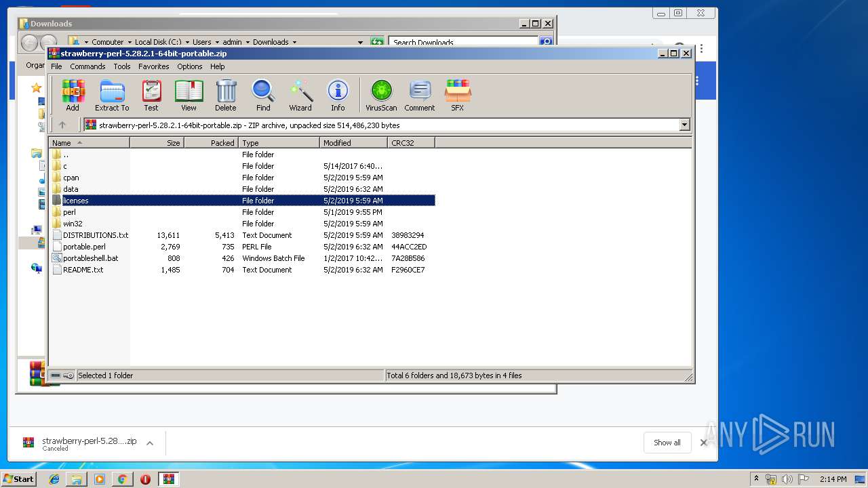Show hidden system tray icons
Image resolution: width=868 pixels, height=488 pixels.
coord(756,479)
